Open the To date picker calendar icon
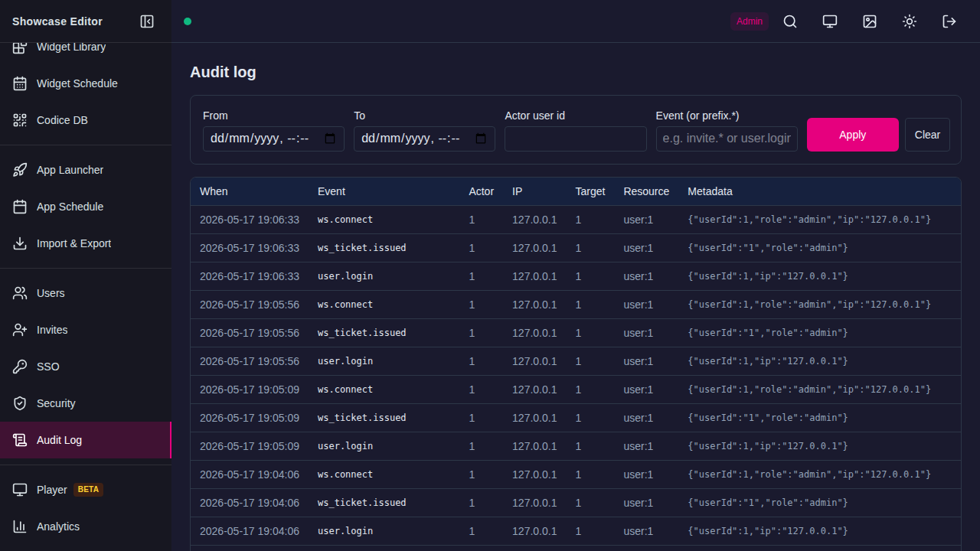This screenshot has height=551, width=980. pyautogui.click(x=481, y=139)
